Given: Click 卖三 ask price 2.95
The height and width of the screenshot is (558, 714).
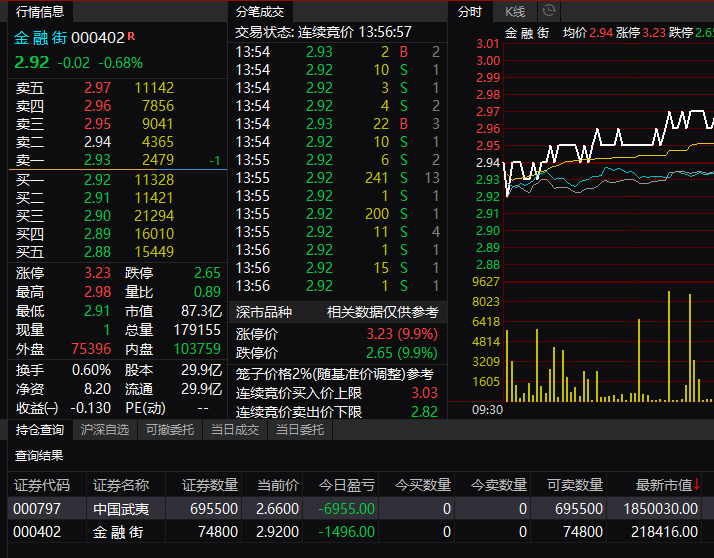Looking at the screenshot, I should (97, 124).
